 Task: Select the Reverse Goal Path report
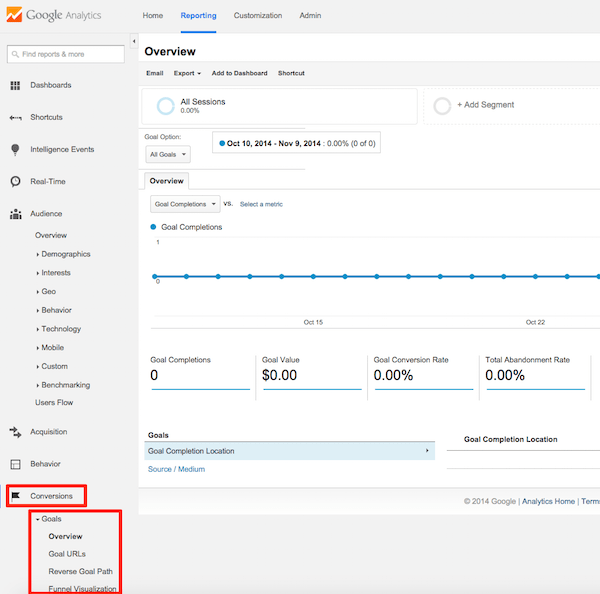pyautogui.click(x=80, y=571)
